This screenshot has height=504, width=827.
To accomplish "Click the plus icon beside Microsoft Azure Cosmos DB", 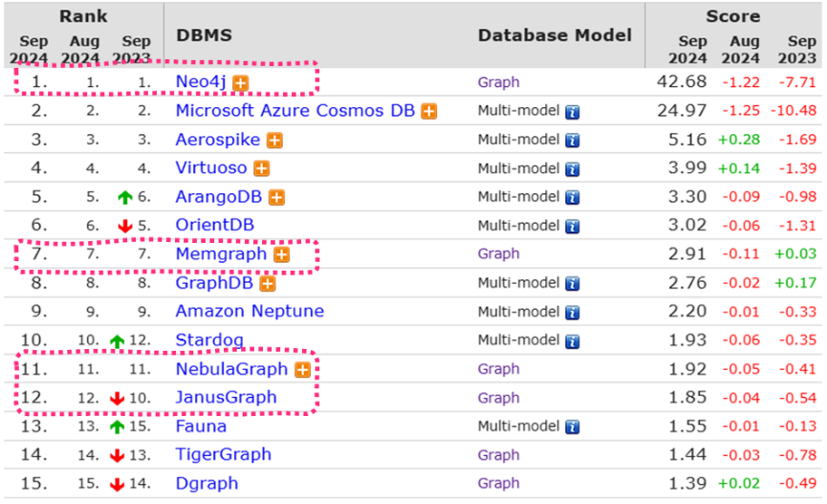I will click(428, 111).
